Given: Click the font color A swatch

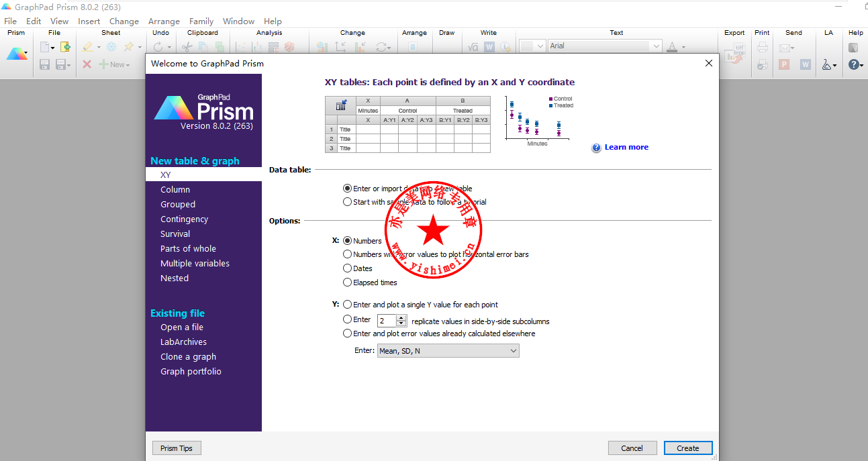Looking at the screenshot, I should point(673,47).
